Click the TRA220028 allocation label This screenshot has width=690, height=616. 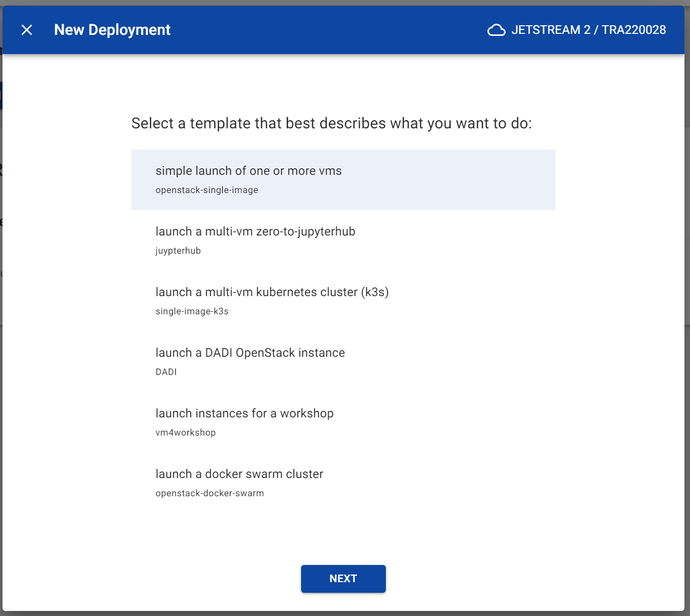point(633,30)
